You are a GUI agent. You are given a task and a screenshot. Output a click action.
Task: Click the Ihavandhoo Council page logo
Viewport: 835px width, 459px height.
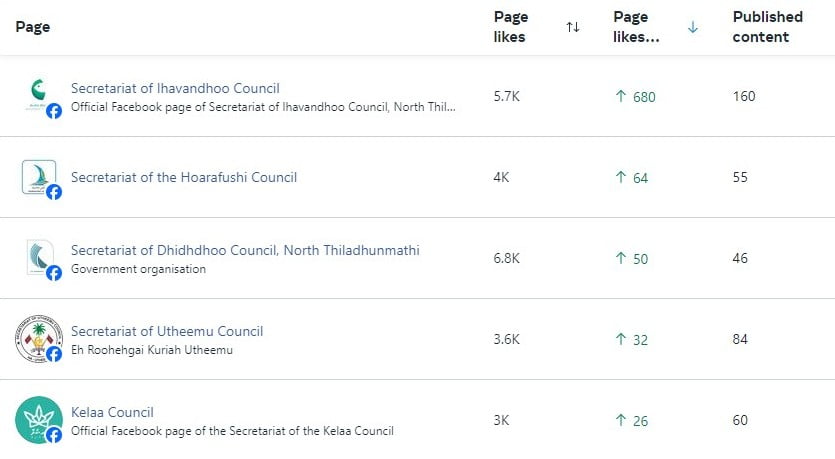pos(38,95)
